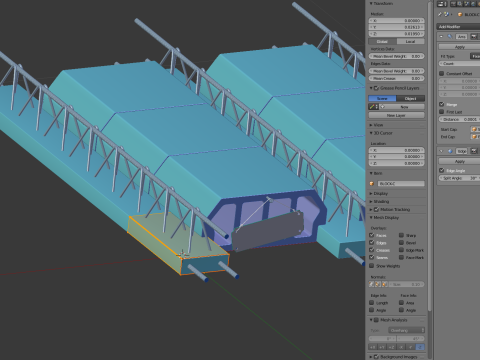Enable the Edge Marks checkbox
Screen dimensions: 480x360
[401, 250]
